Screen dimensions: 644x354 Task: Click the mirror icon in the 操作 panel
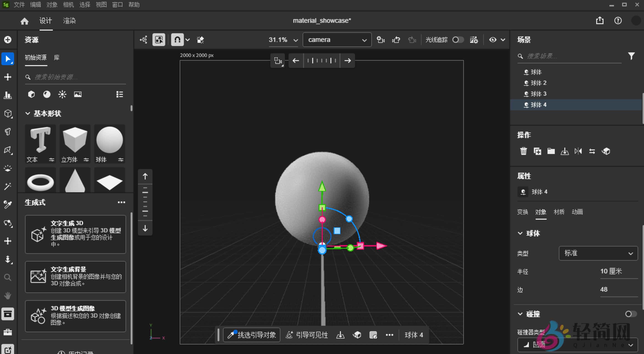point(578,151)
